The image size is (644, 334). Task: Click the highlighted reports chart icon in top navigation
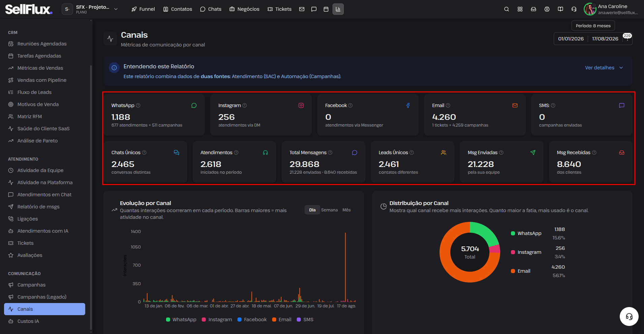click(338, 9)
